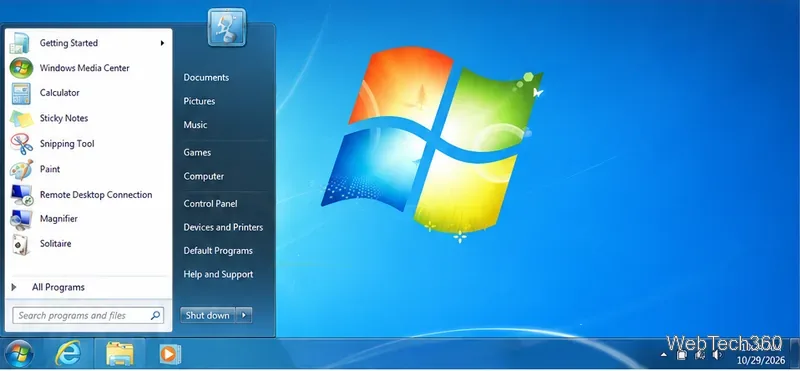Click the Search programs and files box
Image resolution: width=800 pixels, height=371 pixels.
(88, 315)
